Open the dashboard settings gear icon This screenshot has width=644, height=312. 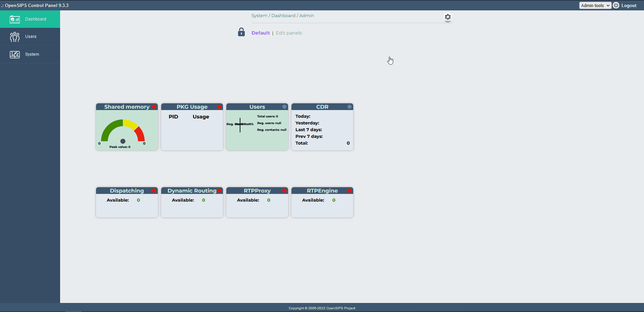click(x=448, y=17)
